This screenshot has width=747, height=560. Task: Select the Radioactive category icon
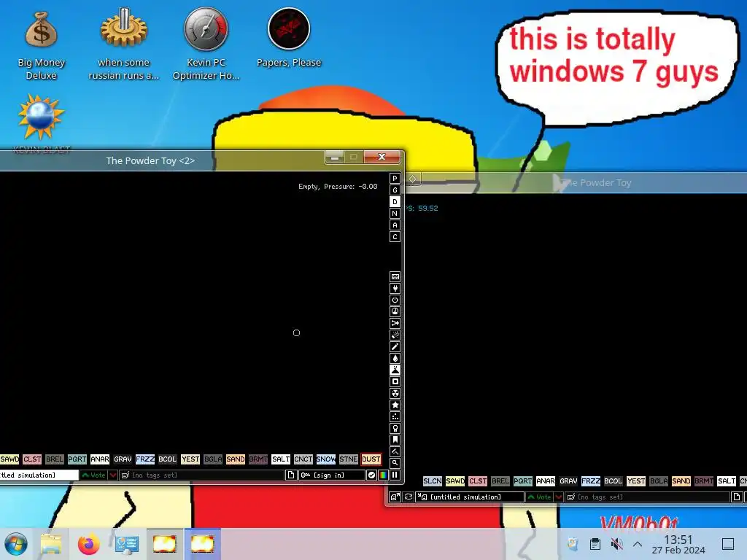[395, 393]
